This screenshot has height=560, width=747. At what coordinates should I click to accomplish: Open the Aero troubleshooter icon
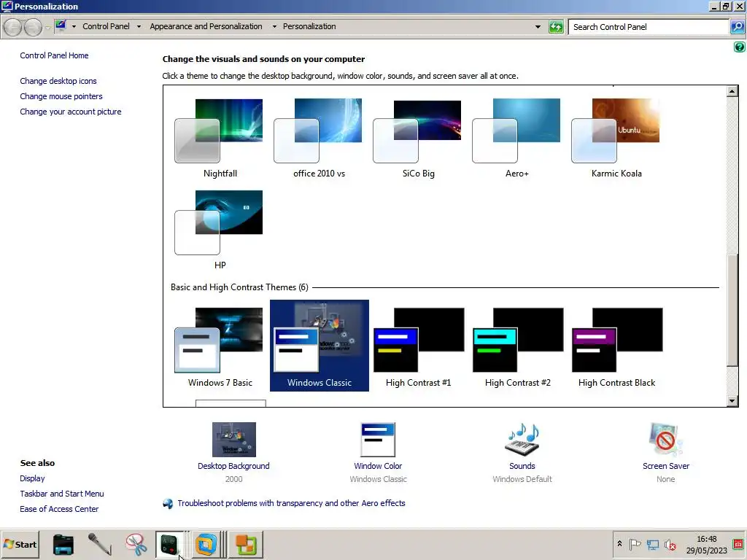tap(168, 503)
